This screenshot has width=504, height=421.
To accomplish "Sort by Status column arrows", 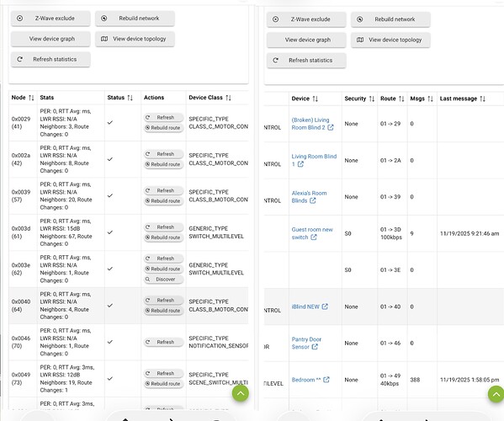I will [x=130, y=98].
